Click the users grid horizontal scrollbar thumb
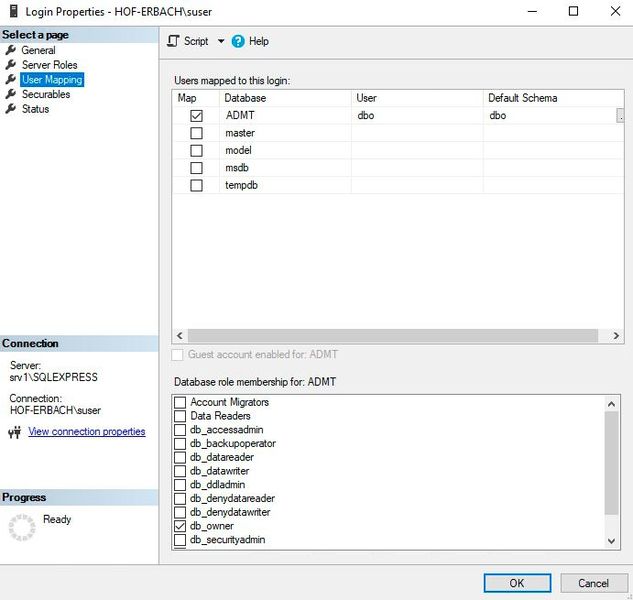 tap(393, 336)
